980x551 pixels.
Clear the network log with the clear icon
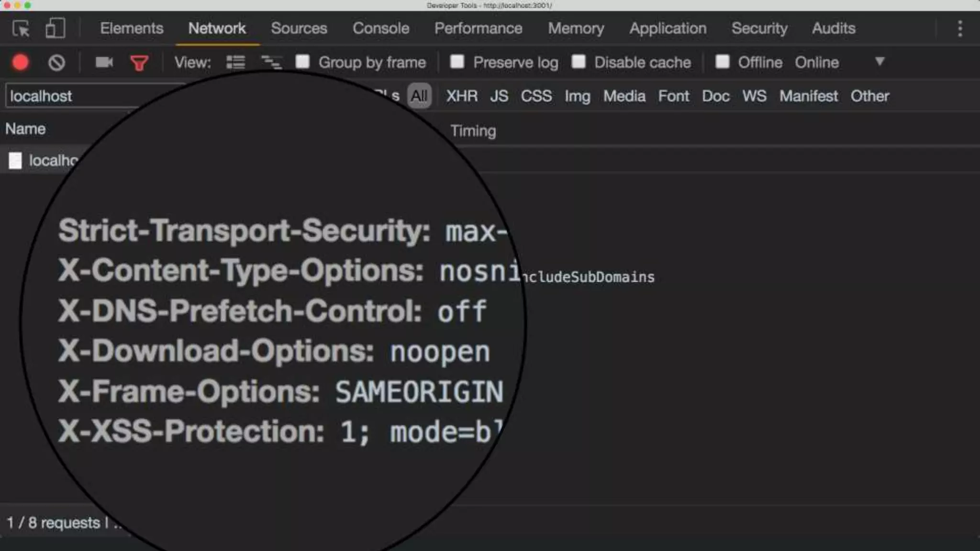click(56, 63)
